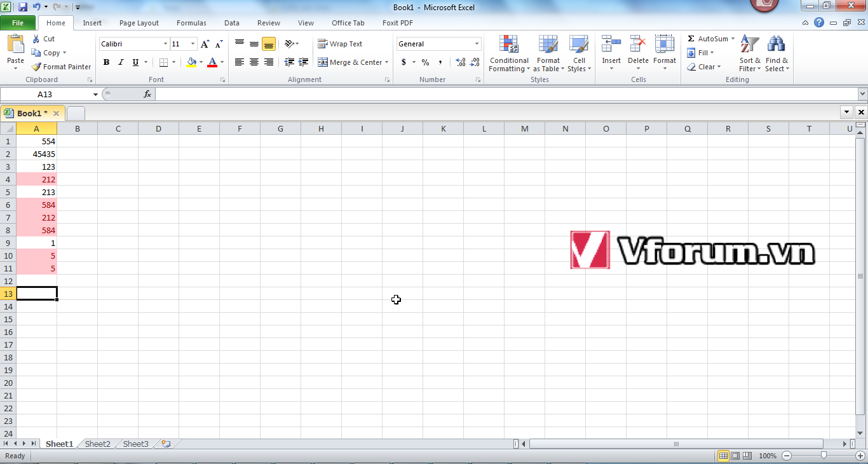Toggle Align Text Left
The height and width of the screenshot is (464, 868).
pyautogui.click(x=240, y=62)
